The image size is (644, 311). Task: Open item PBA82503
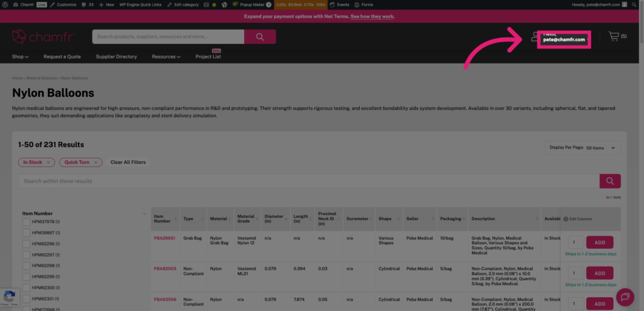point(165,269)
